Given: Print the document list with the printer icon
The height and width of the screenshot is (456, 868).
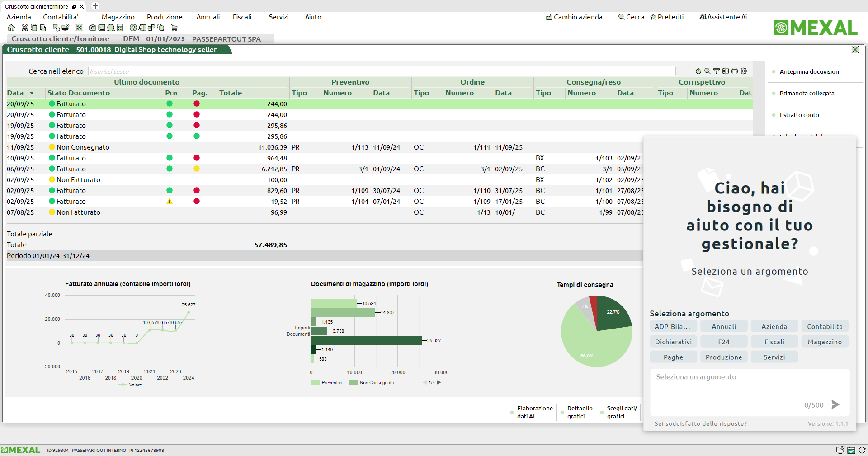Looking at the screenshot, I should pos(735,71).
